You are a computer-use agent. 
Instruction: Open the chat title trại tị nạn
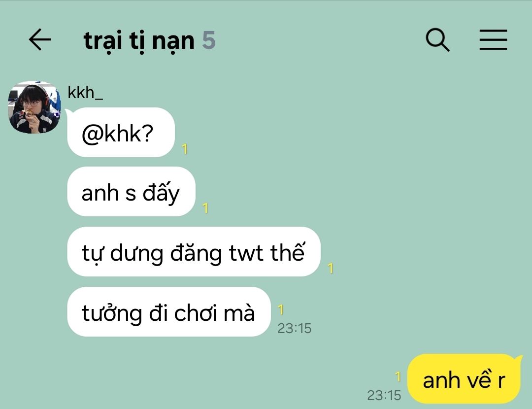tap(139, 41)
